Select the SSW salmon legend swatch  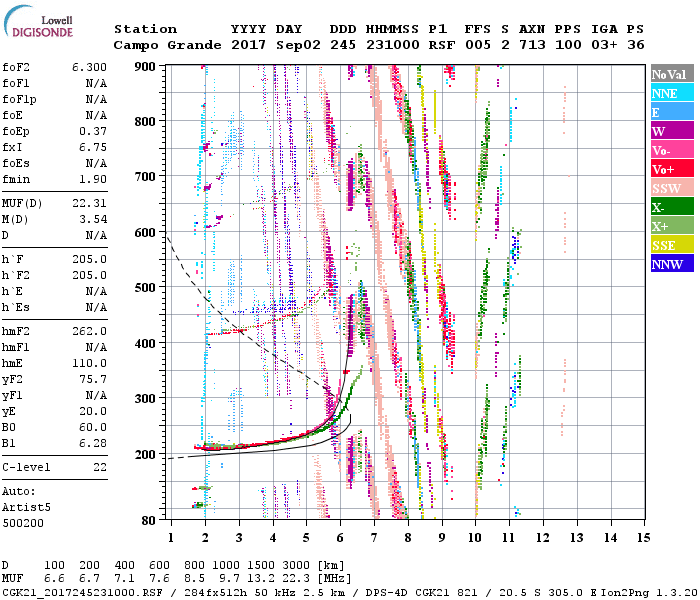click(672, 188)
